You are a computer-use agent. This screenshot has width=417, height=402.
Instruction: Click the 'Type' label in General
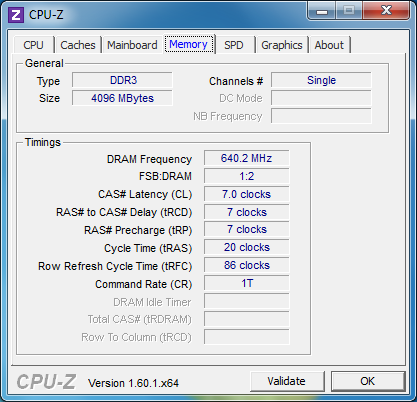(x=48, y=81)
